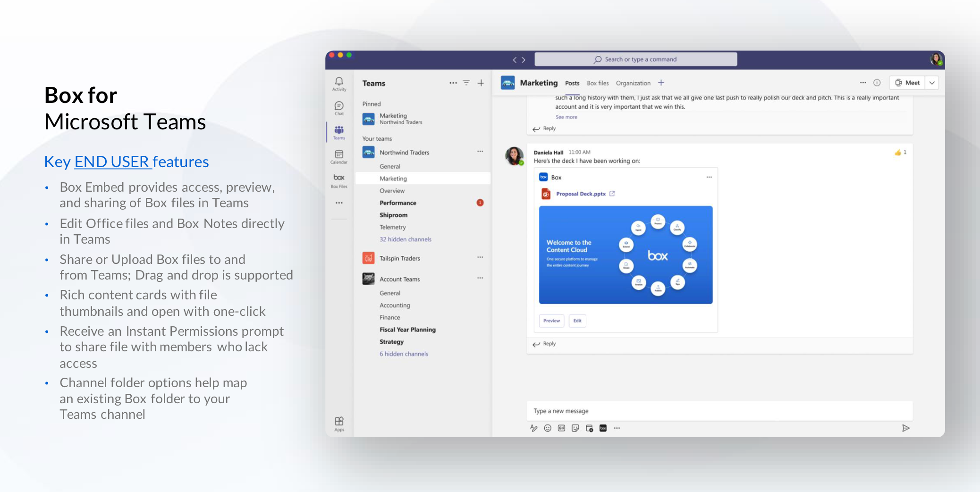Screen dimensions: 980x492
Task: Switch to the Organization tab
Action: (633, 83)
